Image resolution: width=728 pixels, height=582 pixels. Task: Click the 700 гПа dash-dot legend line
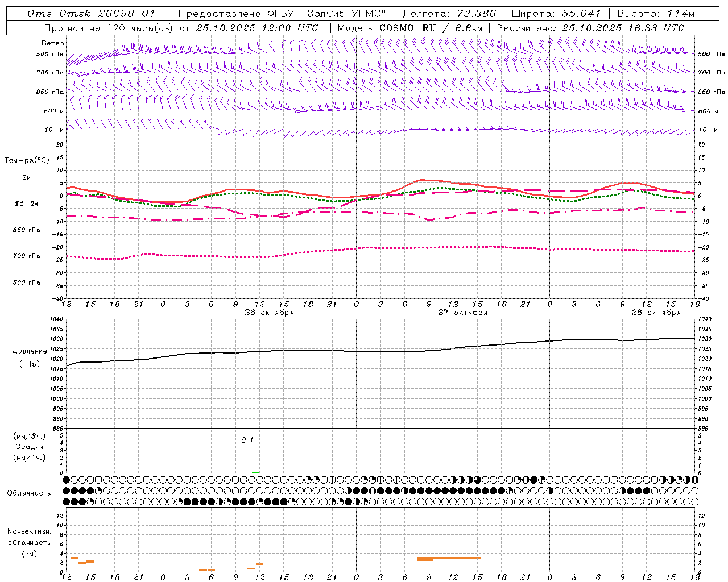(25, 262)
